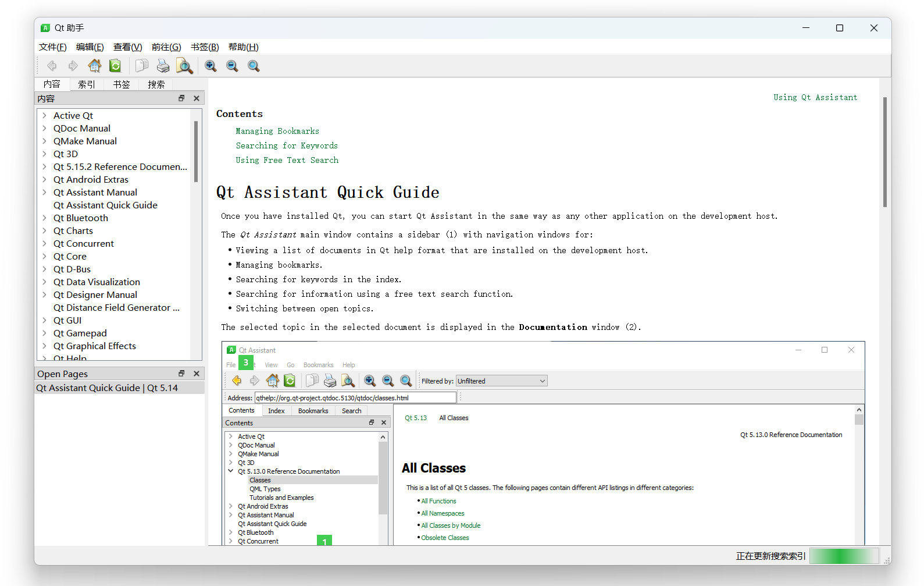Open the home page via house icon
Image resolution: width=924 pixels, height=586 pixels.
[94, 66]
